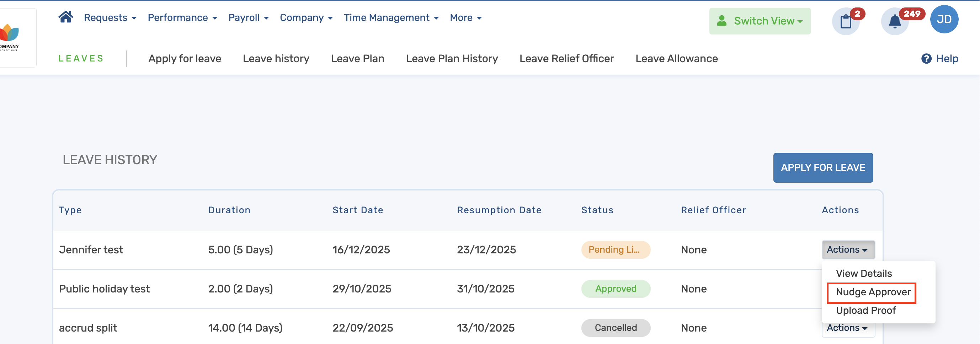Go to the Leave Plan tab

357,59
